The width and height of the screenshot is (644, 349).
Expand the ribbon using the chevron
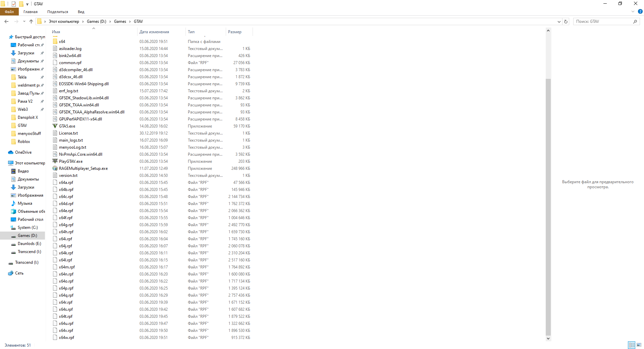click(633, 11)
